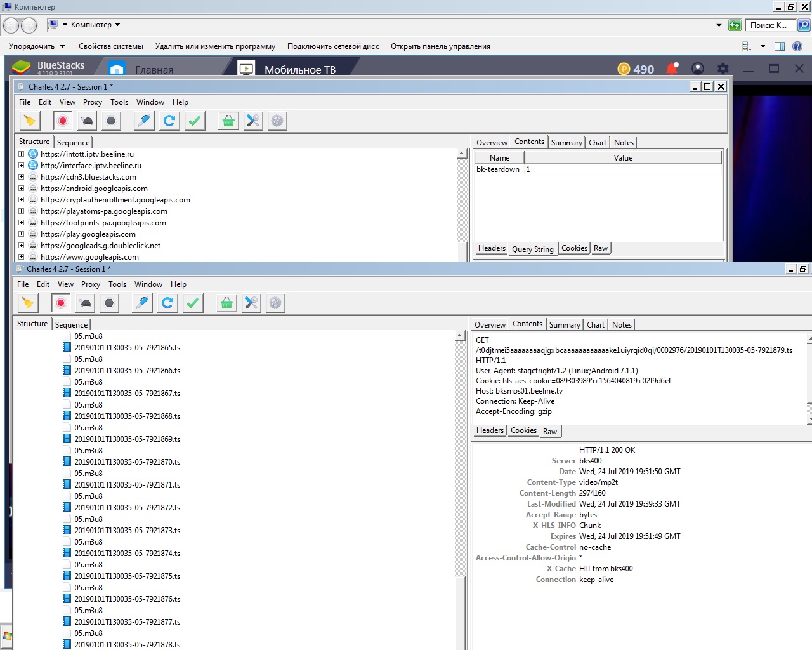Expand https://play.googleapis.com host node
This screenshot has height=650, width=812.
click(21, 234)
